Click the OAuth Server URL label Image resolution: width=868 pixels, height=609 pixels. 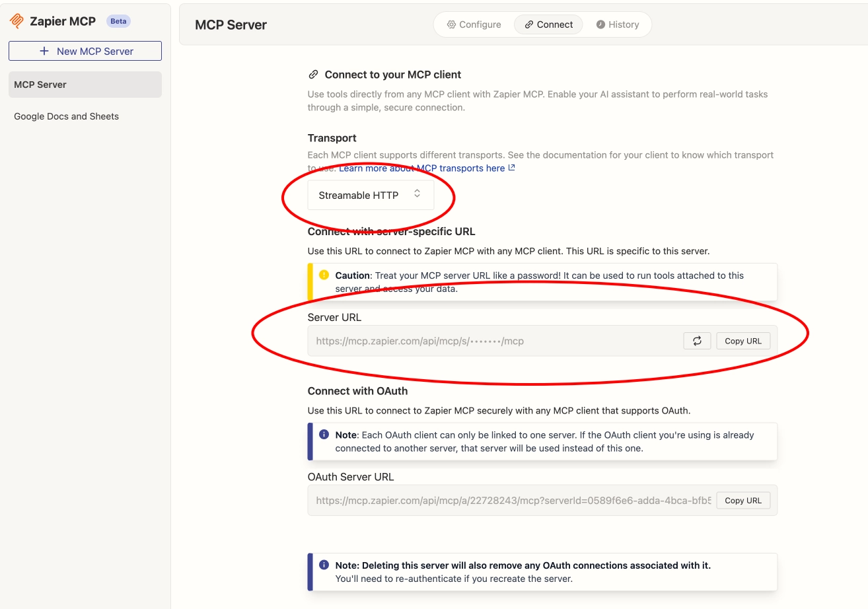pos(351,477)
